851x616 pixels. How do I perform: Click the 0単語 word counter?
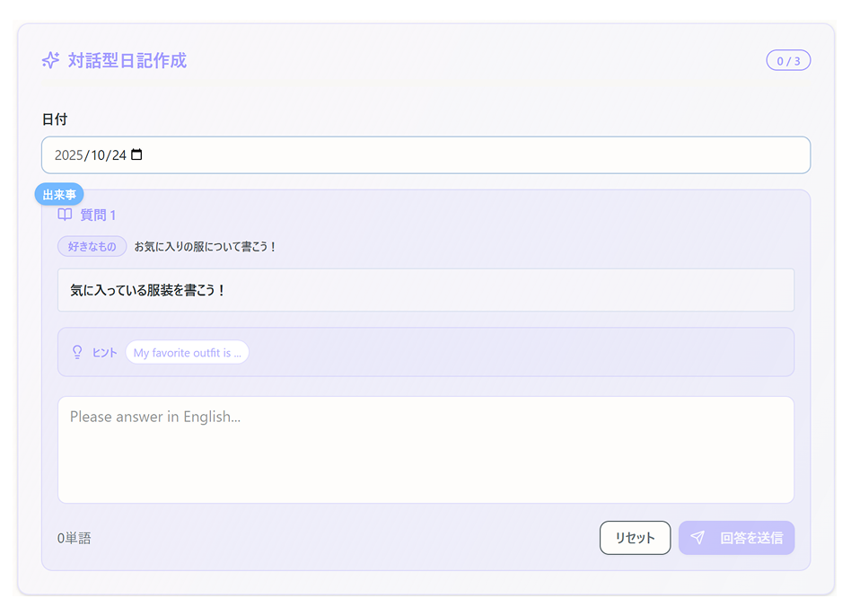point(74,538)
